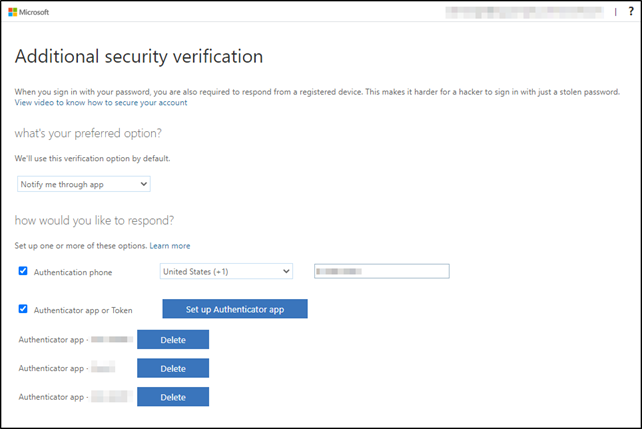Click the second Authenticator app device name

point(105,369)
